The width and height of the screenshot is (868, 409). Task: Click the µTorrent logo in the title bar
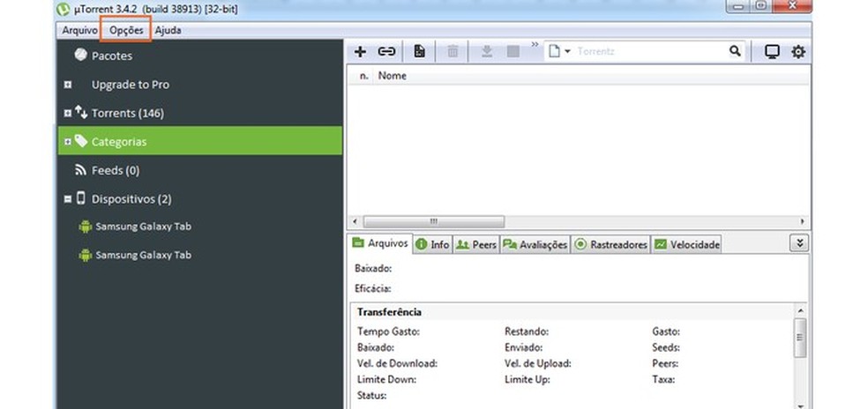click(x=64, y=9)
